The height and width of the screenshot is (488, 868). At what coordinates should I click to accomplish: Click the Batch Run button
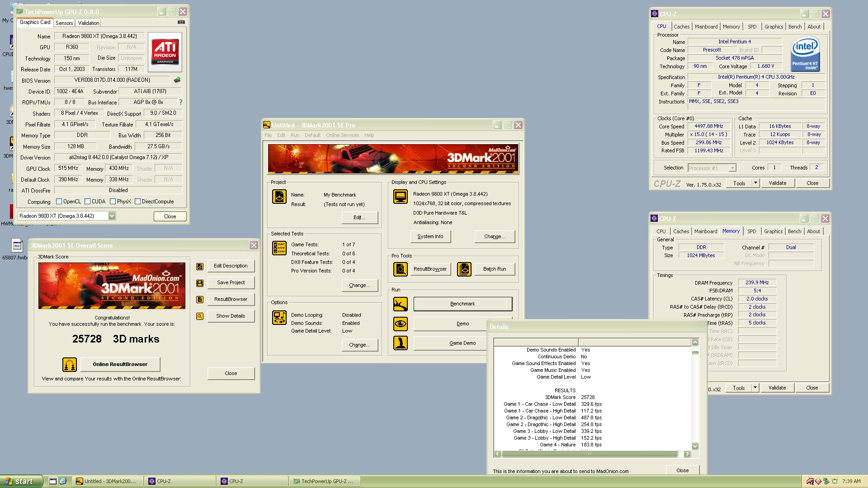[x=495, y=269]
